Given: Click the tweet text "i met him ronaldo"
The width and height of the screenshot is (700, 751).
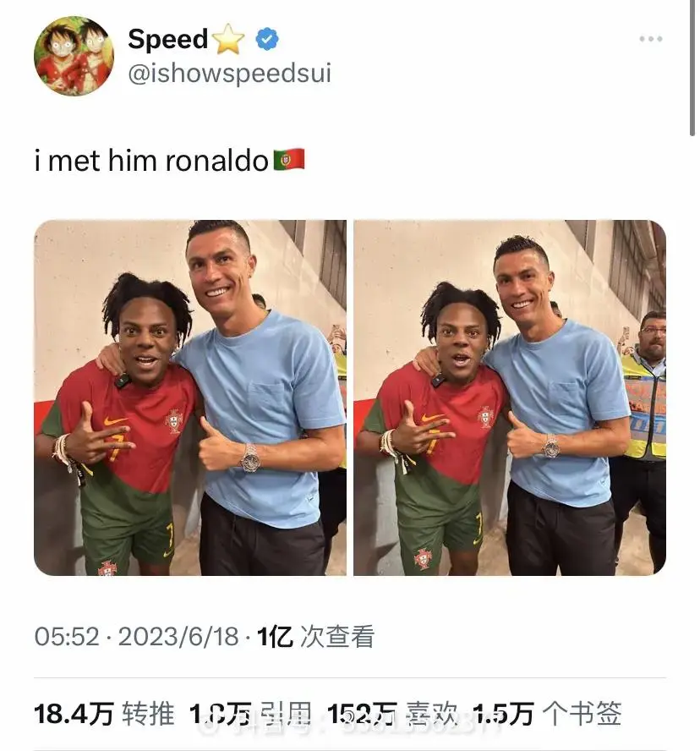Looking at the screenshot, I should (151, 161).
